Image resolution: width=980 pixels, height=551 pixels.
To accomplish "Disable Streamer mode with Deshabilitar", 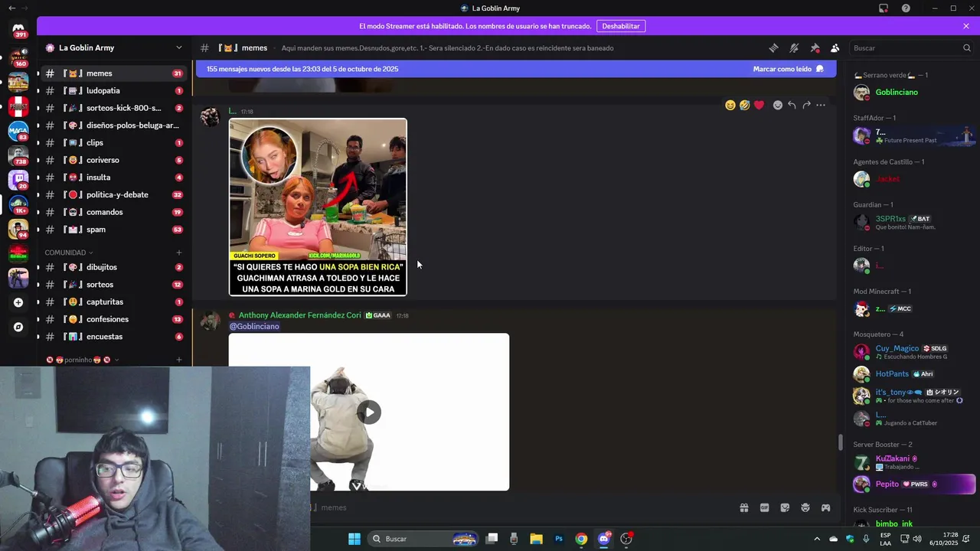I will (621, 26).
